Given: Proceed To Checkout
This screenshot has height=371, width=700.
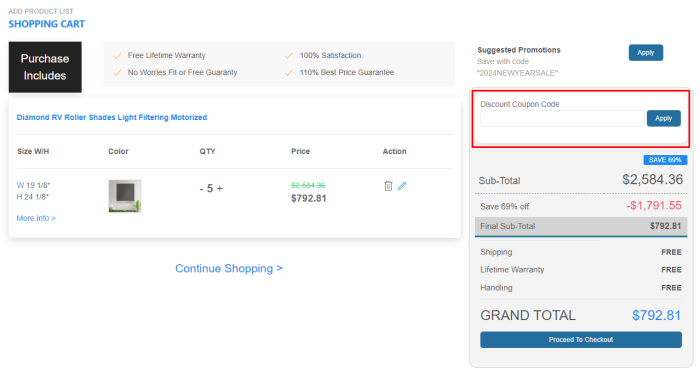Looking at the screenshot, I should click(x=581, y=340).
